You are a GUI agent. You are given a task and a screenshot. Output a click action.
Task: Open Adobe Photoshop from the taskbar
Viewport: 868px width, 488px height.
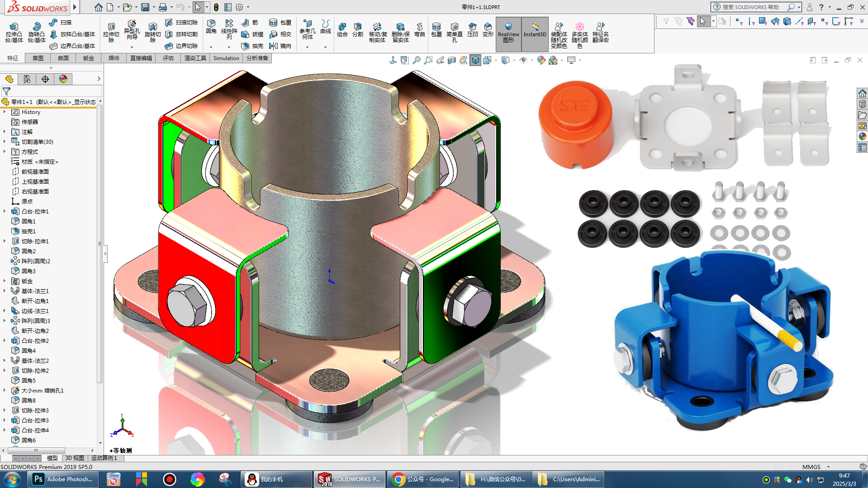(63, 479)
